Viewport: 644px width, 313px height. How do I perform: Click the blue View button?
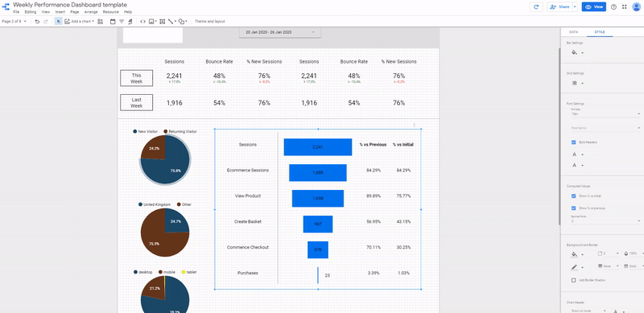point(594,7)
